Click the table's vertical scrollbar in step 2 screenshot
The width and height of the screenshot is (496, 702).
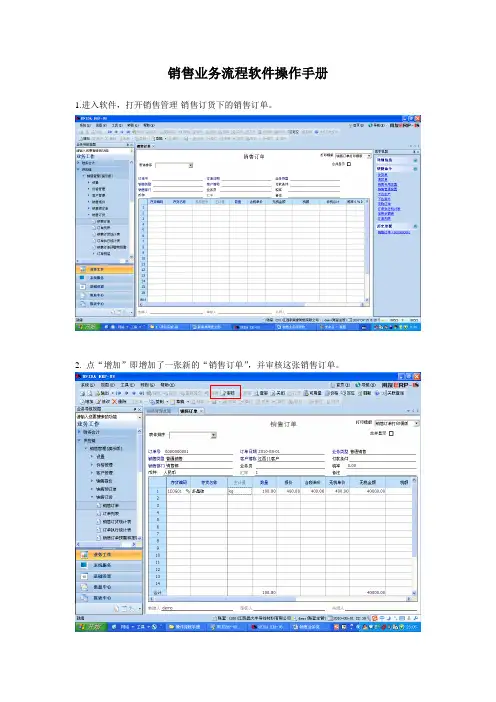point(414,535)
